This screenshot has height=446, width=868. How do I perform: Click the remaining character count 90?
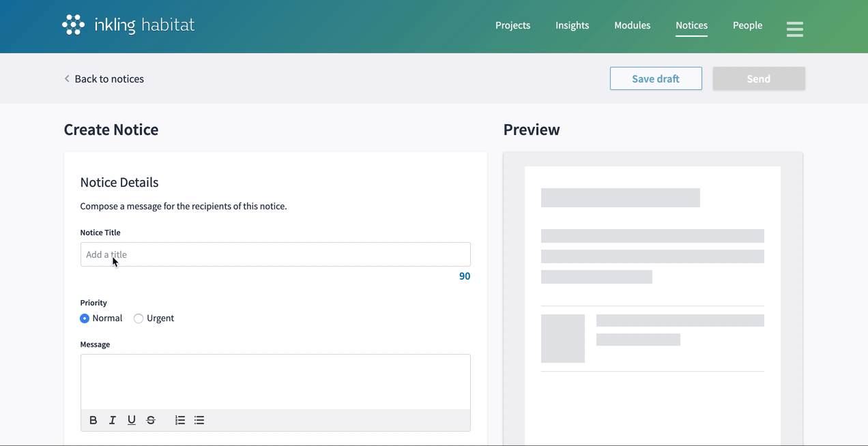point(465,276)
